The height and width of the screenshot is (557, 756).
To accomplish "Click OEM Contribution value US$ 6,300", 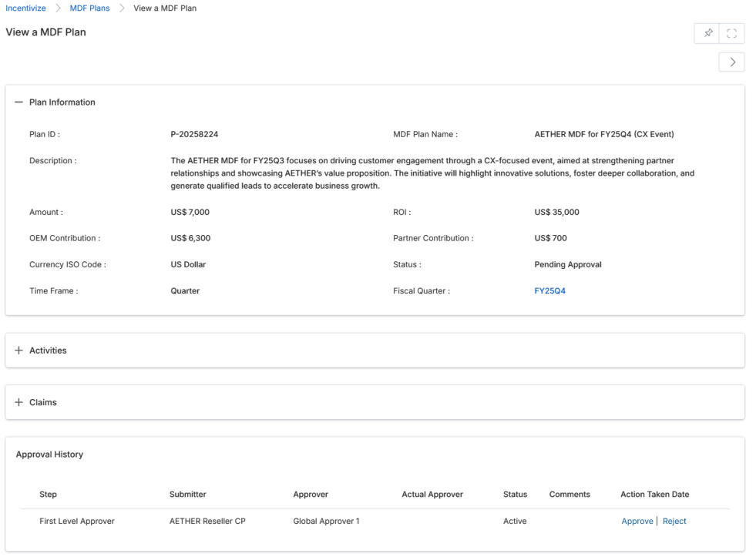I will 190,238.
